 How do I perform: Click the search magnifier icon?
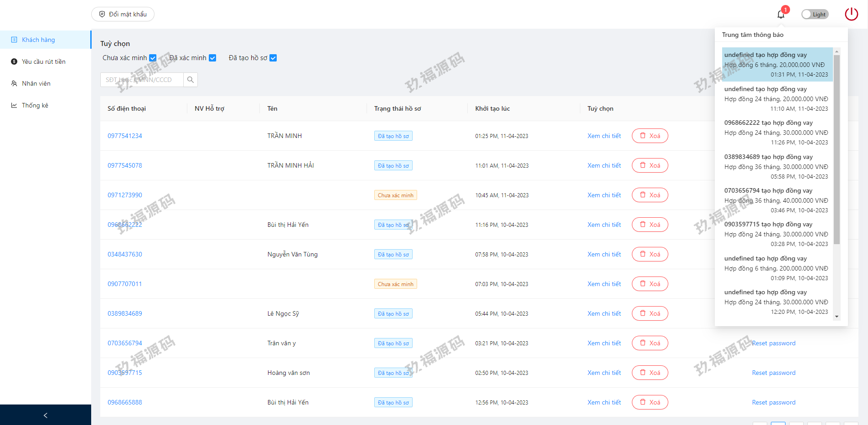[x=191, y=80]
